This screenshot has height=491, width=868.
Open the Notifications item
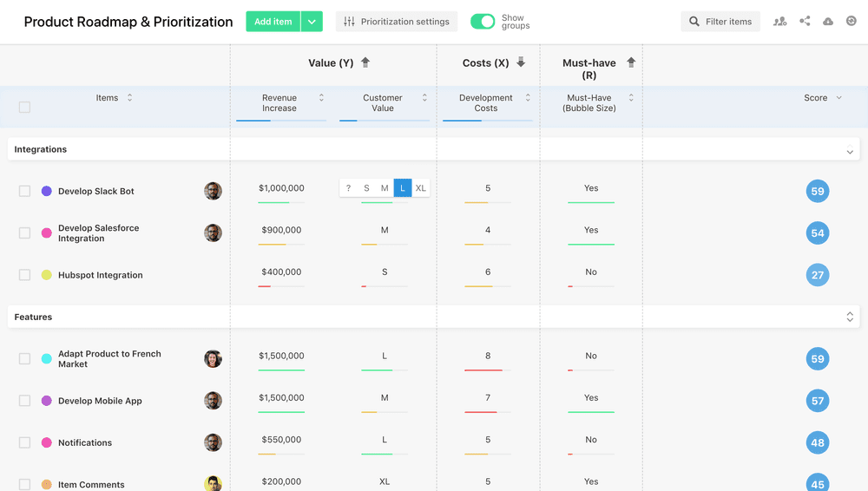tap(85, 442)
